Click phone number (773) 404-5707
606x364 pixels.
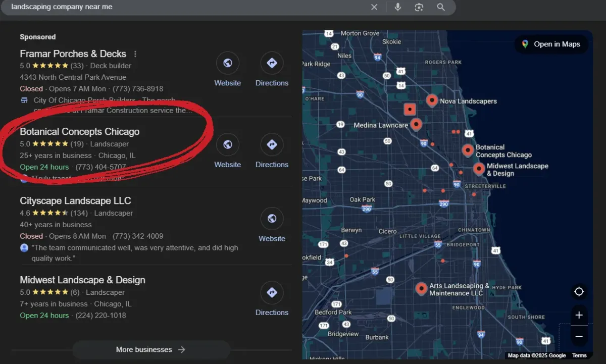tap(100, 167)
